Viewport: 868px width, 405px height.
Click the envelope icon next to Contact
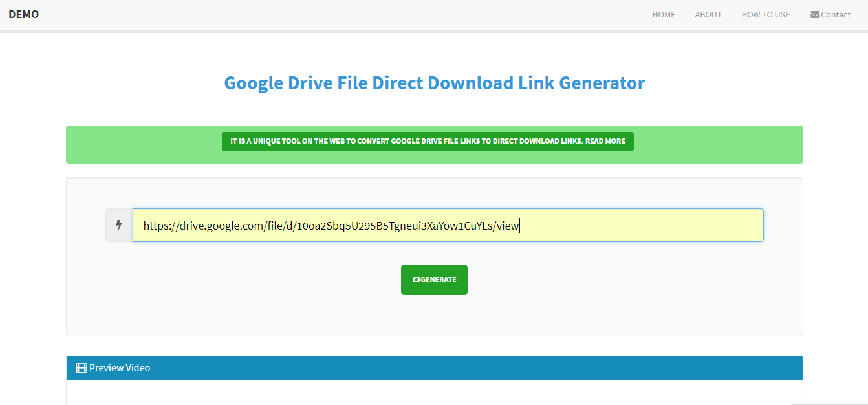(x=815, y=14)
